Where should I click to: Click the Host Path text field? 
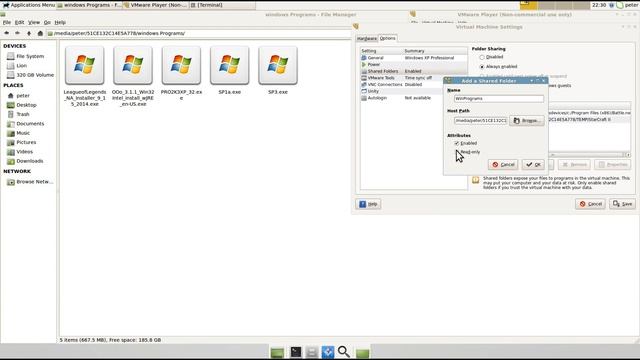click(x=481, y=121)
